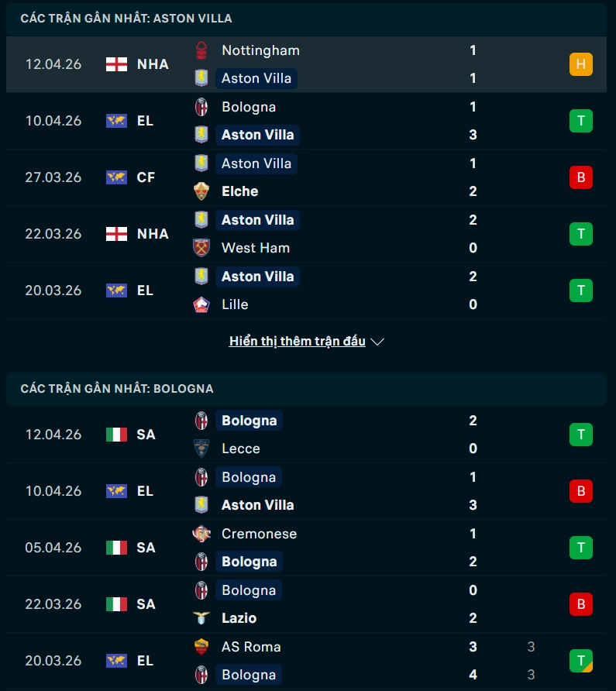Click the Elche team logo
616x691 pixels.
click(x=201, y=191)
